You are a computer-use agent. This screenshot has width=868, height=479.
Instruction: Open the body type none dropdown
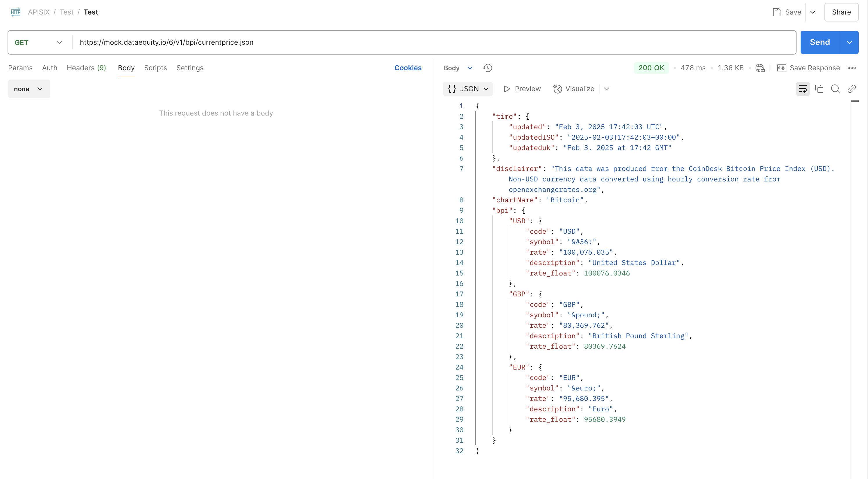[29, 89]
